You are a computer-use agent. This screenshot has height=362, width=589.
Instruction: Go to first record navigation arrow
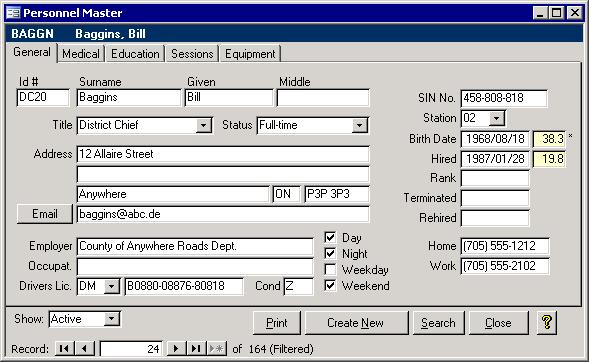point(64,348)
